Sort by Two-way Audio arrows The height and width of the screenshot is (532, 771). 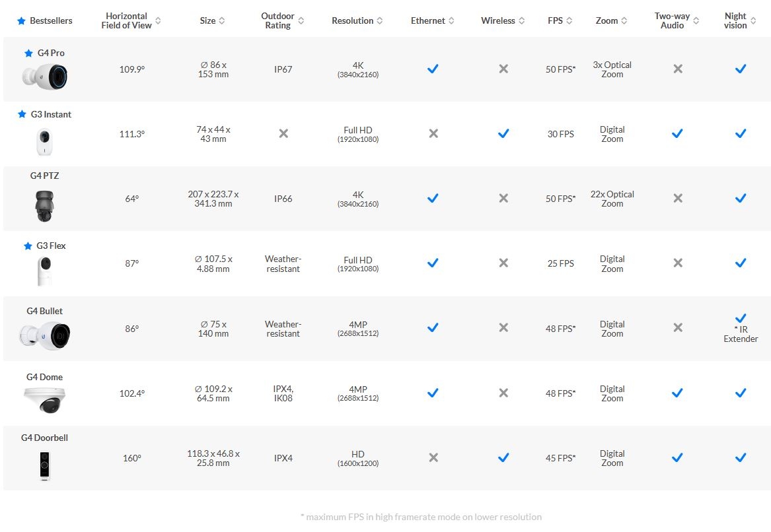pyautogui.click(x=696, y=20)
